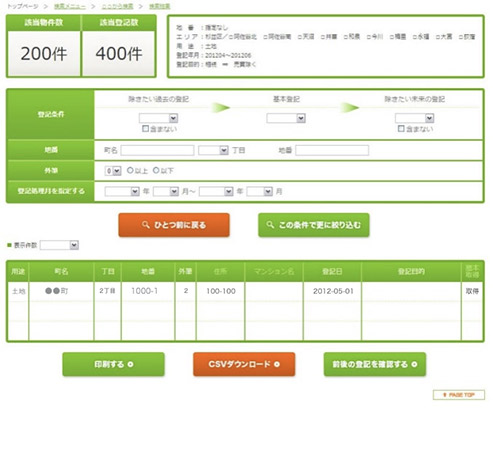Viewport: 493px width, 451px height.
Task: Download results with the CSVダウンロード button
Action: click(x=244, y=364)
